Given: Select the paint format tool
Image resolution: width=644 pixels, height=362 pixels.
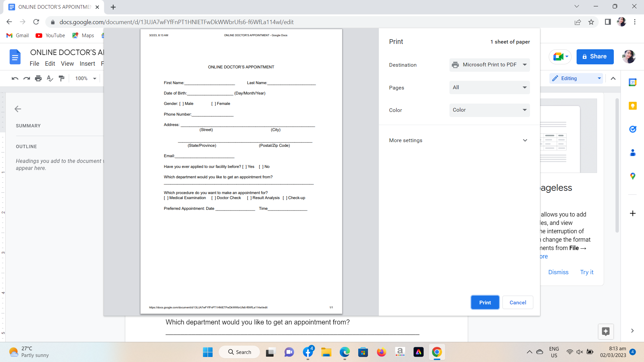Looking at the screenshot, I should (x=61, y=78).
